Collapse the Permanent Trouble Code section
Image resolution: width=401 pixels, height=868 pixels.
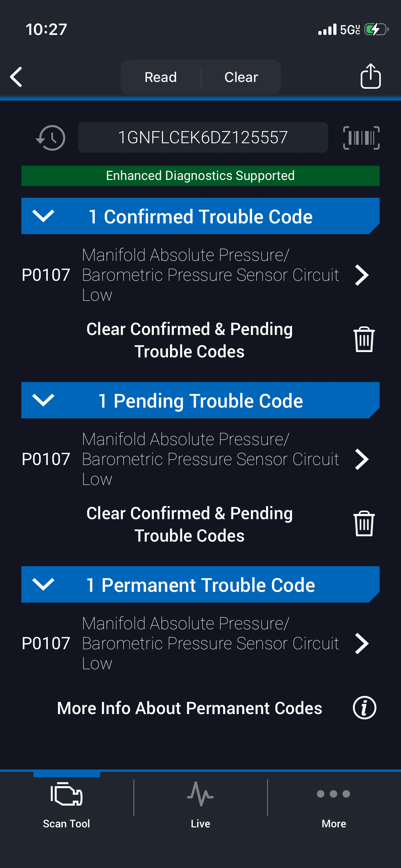point(43,584)
